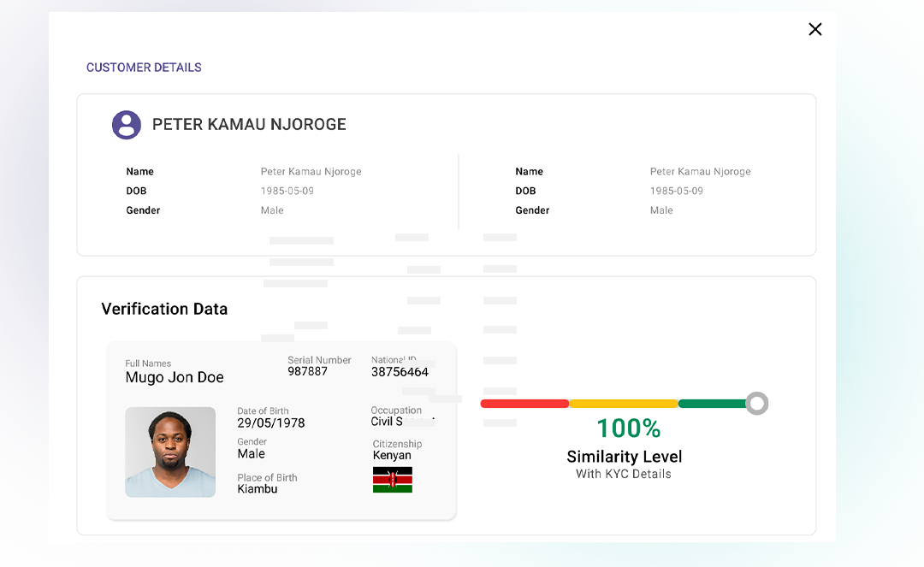Click the With KYC Details caption
The height and width of the screenshot is (567, 924).
(624, 474)
